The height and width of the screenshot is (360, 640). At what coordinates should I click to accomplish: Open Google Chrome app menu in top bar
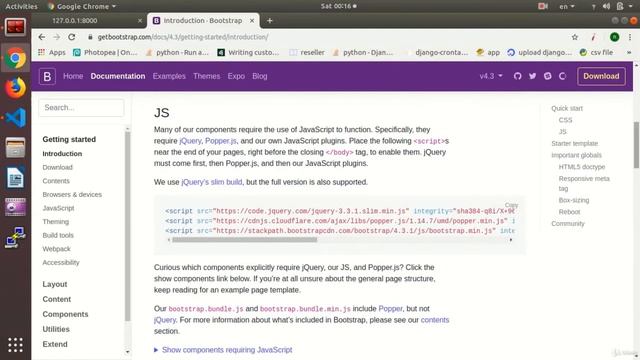(x=82, y=6)
